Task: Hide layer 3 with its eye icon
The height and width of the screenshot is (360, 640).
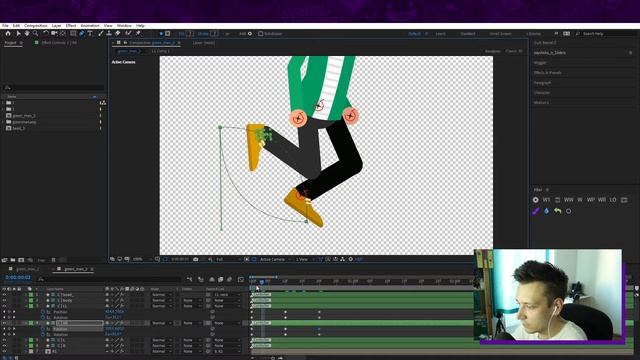Action: pos(4,306)
